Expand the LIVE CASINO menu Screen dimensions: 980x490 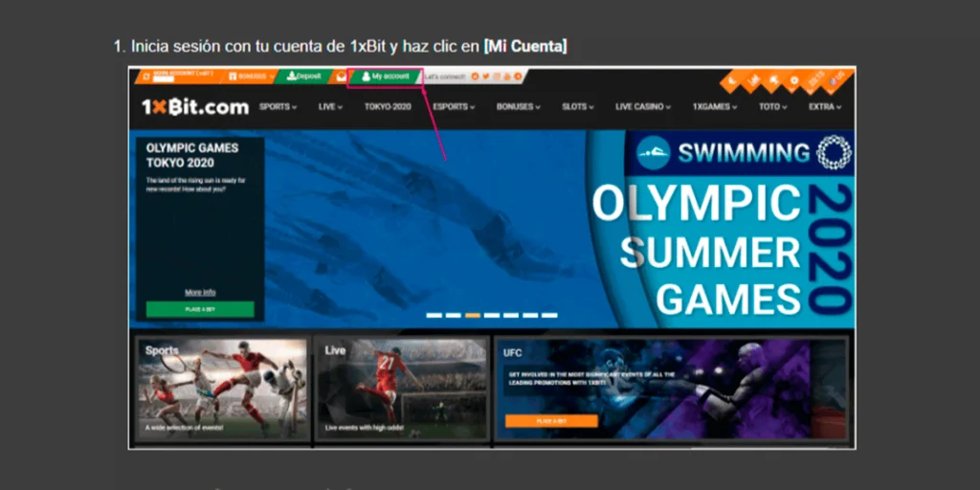tap(642, 107)
